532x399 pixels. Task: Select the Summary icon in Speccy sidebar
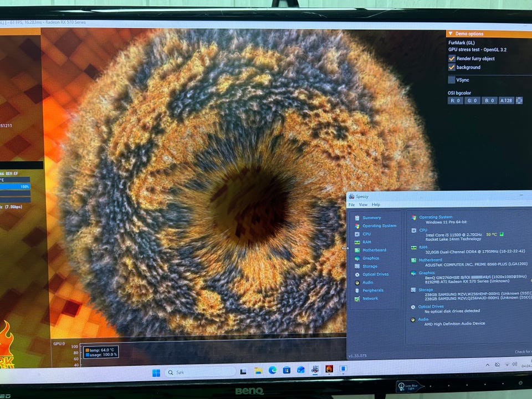[x=357, y=218]
